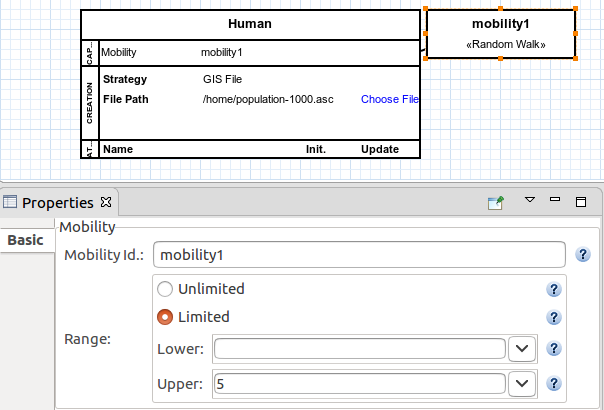Image resolution: width=604 pixels, height=410 pixels.
Task: Click the CAP section side label
Action: [89, 53]
